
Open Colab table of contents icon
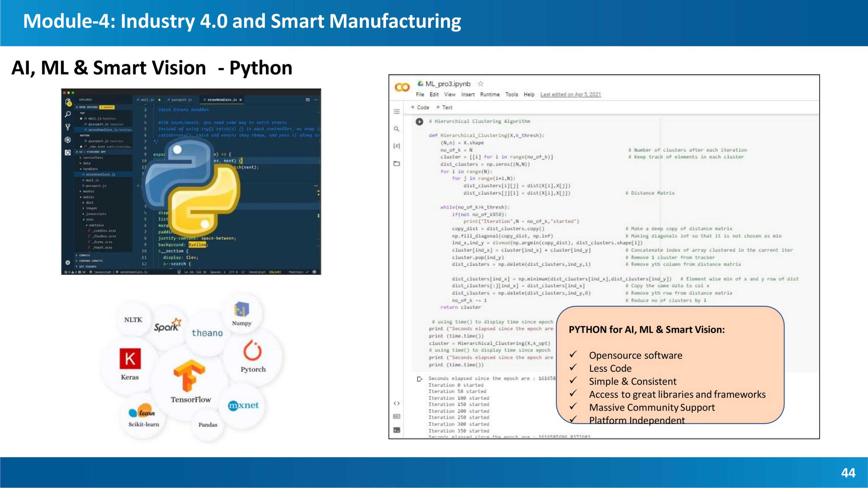pos(397,111)
